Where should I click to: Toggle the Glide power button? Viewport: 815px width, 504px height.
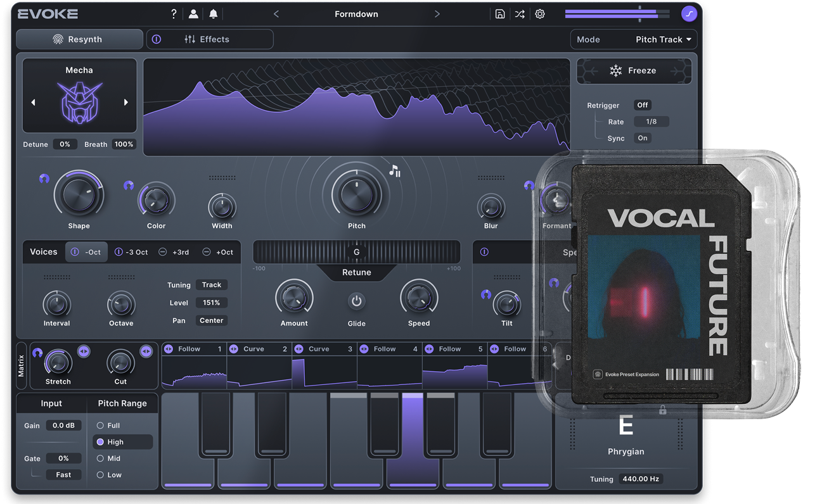(x=356, y=301)
